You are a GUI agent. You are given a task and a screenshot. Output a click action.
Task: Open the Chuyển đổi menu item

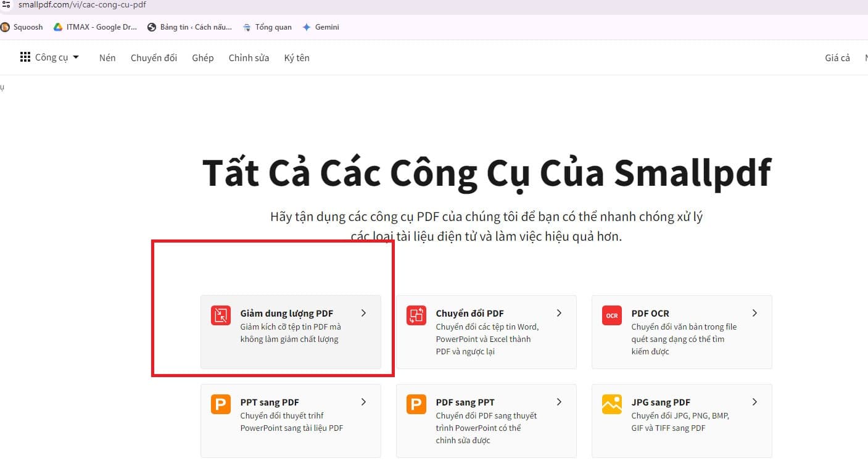point(154,57)
